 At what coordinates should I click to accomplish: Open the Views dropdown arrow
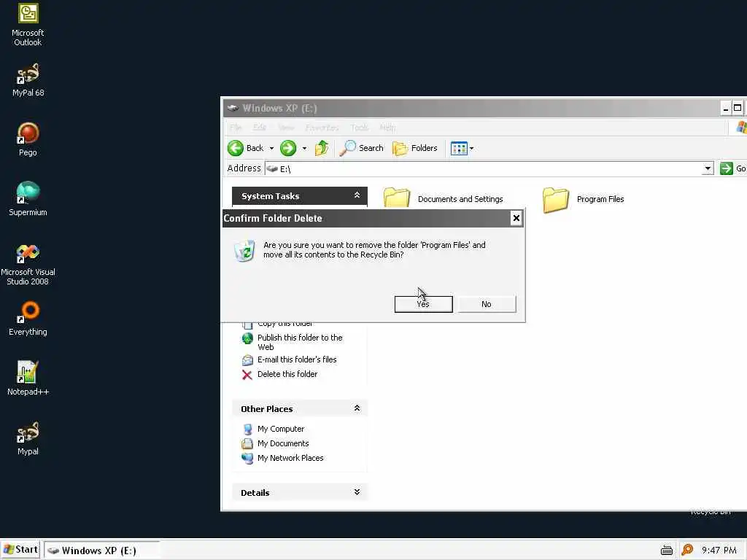(472, 148)
